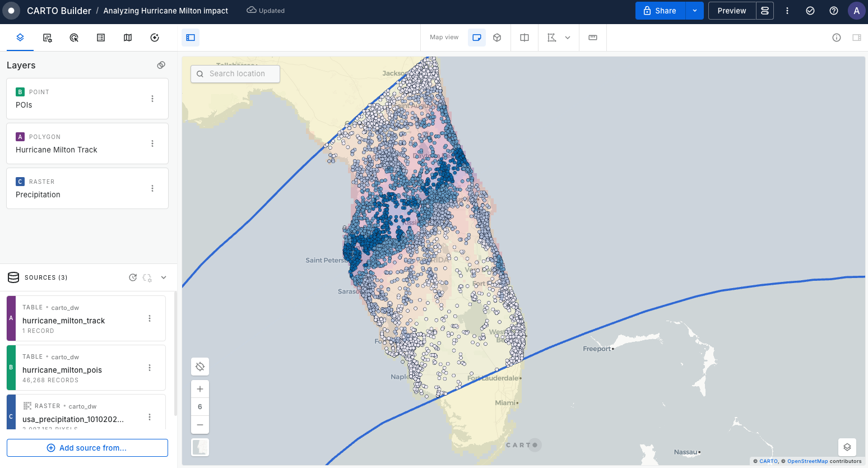The width and height of the screenshot is (868, 468).
Task: Select the Hurricane Milton Track layer card
Action: click(87, 143)
